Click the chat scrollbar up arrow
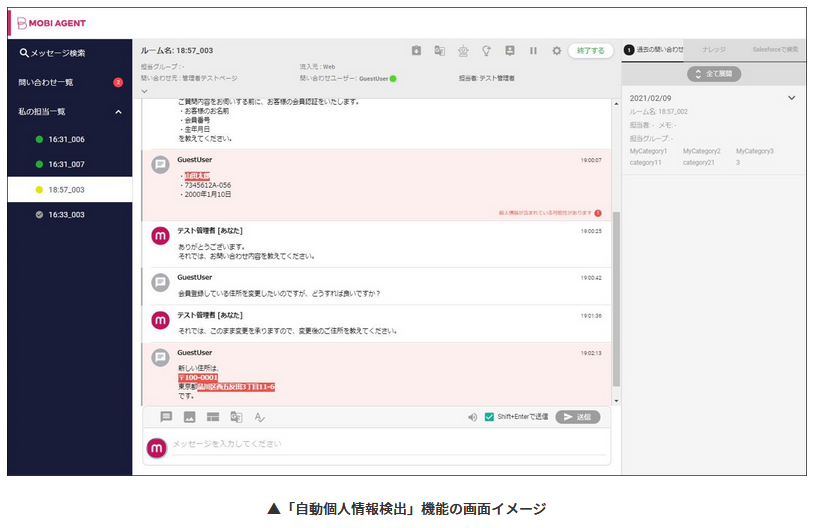This screenshot has width=815, height=528. pyautogui.click(x=616, y=104)
